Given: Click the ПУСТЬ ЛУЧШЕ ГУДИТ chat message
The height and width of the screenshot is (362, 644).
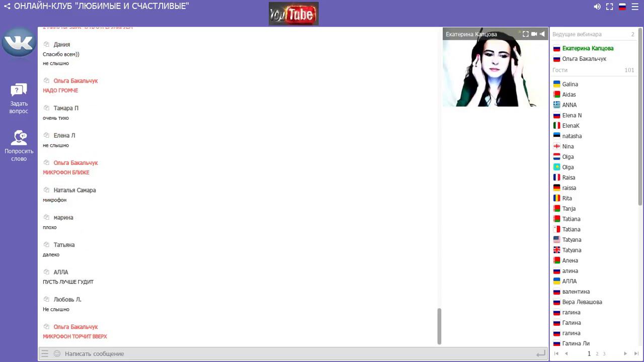Looking at the screenshot, I should pos(68,282).
